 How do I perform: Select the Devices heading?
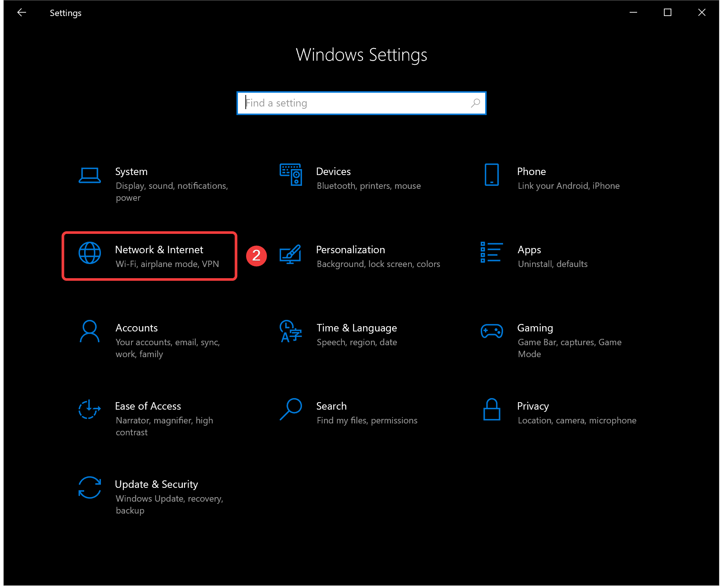(x=333, y=172)
